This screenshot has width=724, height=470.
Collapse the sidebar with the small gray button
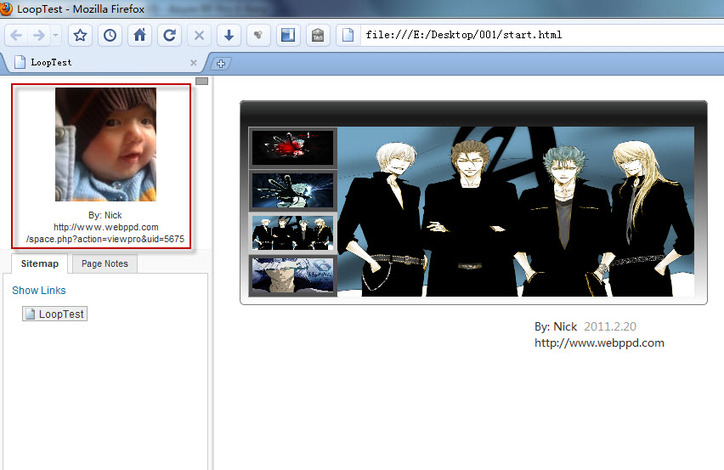[202, 81]
